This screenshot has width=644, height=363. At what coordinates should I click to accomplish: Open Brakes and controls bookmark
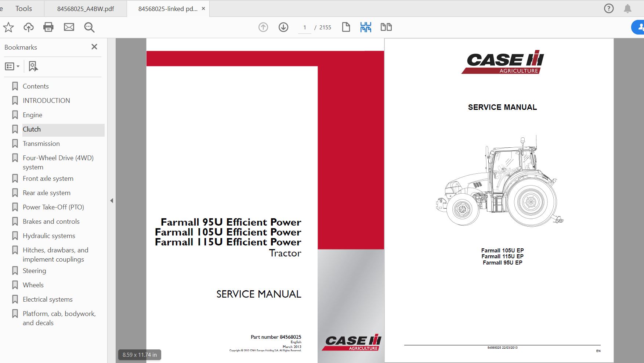(x=51, y=222)
